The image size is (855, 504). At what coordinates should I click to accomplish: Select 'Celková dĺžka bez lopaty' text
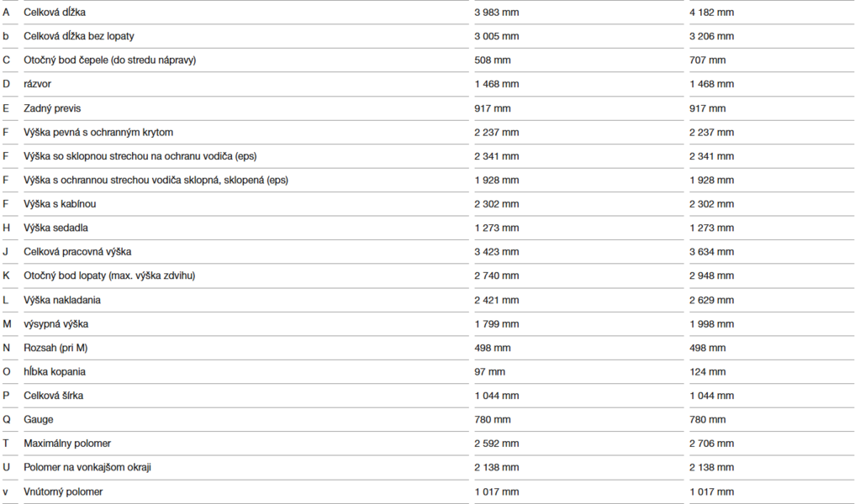78,36
